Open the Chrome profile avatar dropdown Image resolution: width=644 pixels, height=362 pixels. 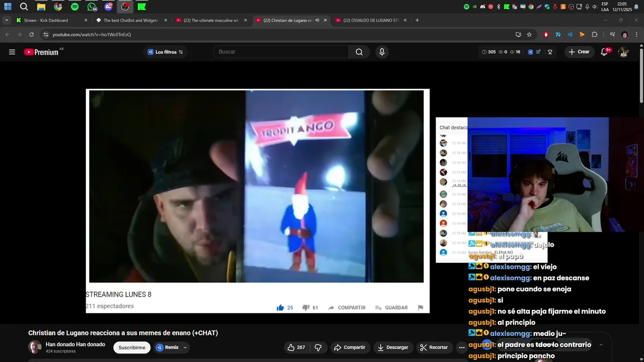click(624, 35)
